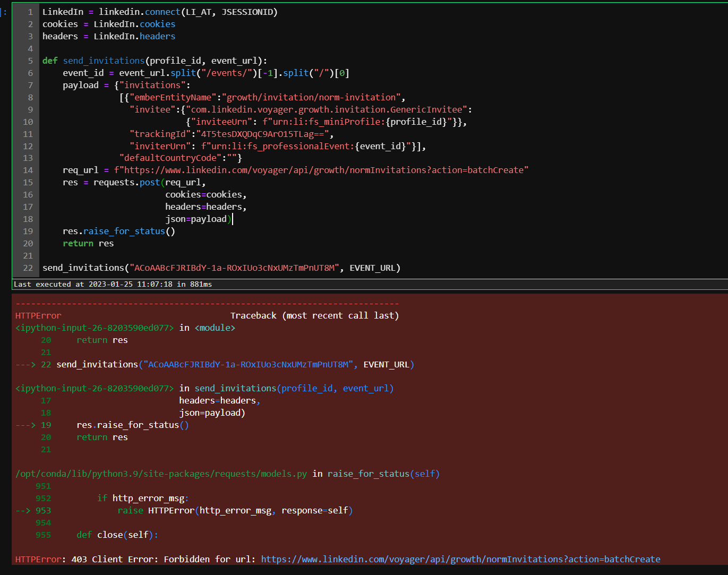Click the "inviteeUrn" f-string line
The width and height of the screenshot is (728, 575).
327,122
